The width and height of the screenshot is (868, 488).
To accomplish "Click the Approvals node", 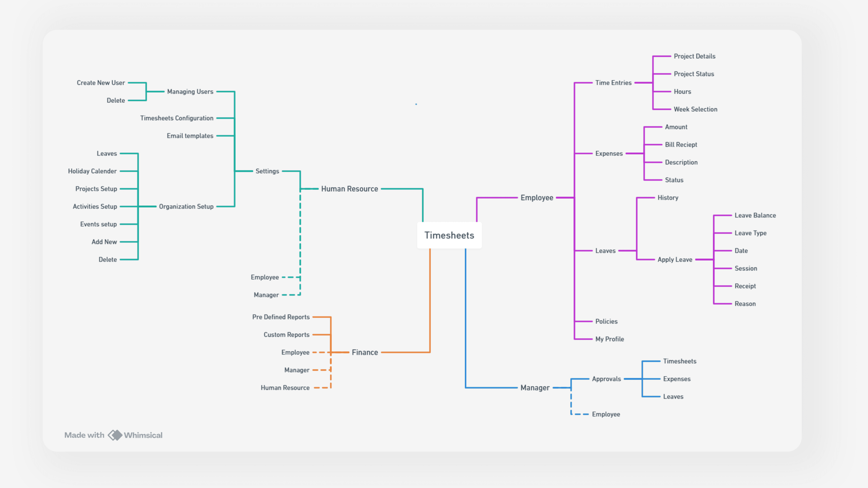I will coord(606,379).
